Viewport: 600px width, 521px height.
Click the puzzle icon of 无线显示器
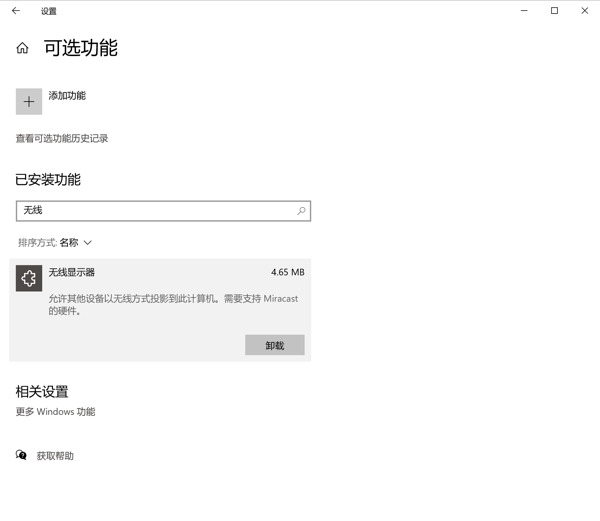tap(29, 278)
